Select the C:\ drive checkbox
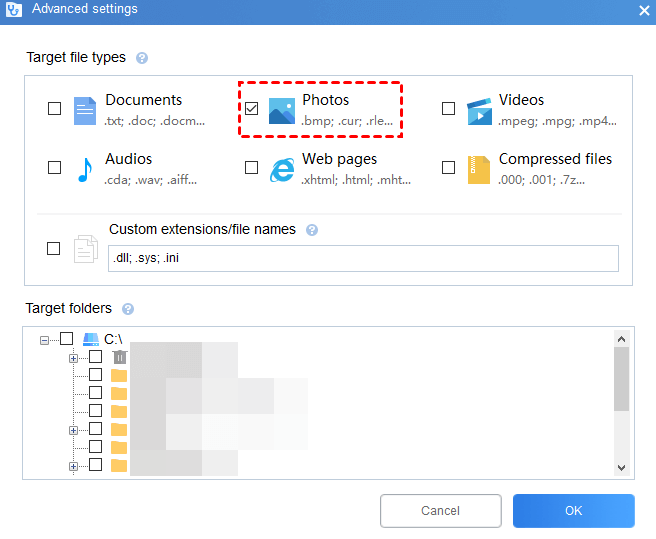Screen dimensions: 656x539 [66, 339]
